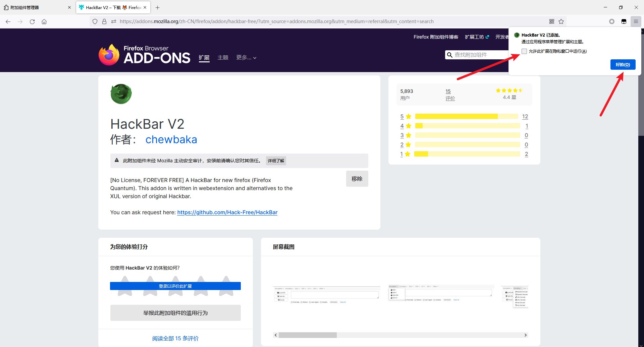This screenshot has height=347, width=644.
Task: Rate HackBar V2 one star
Action: 125,286
